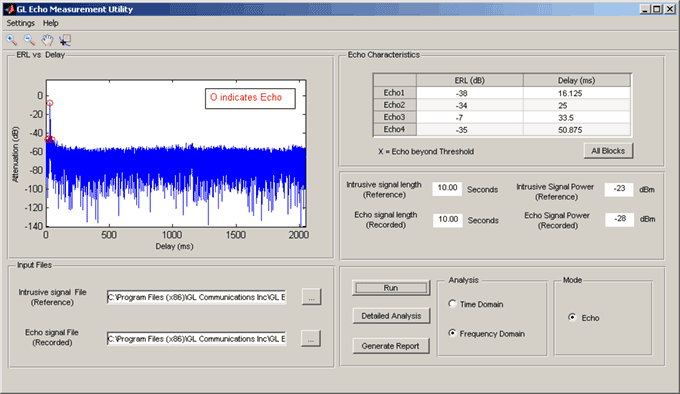
Task: Select the Echo3 row header
Action: pyautogui.click(x=394, y=117)
